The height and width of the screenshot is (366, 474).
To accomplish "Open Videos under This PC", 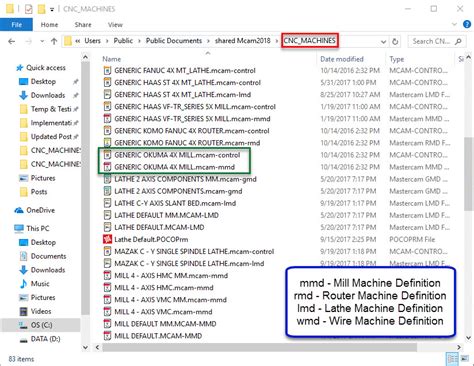I will [x=41, y=311].
